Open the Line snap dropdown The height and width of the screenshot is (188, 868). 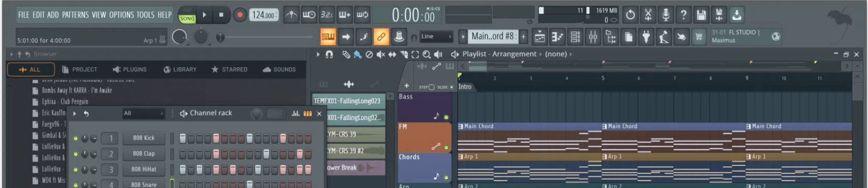(436, 36)
